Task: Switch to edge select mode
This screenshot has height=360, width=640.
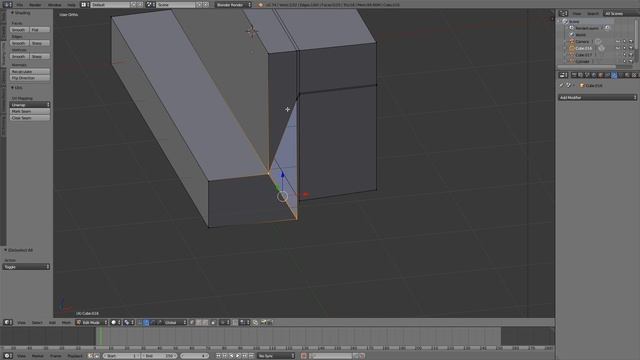Action: coord(199,322)
